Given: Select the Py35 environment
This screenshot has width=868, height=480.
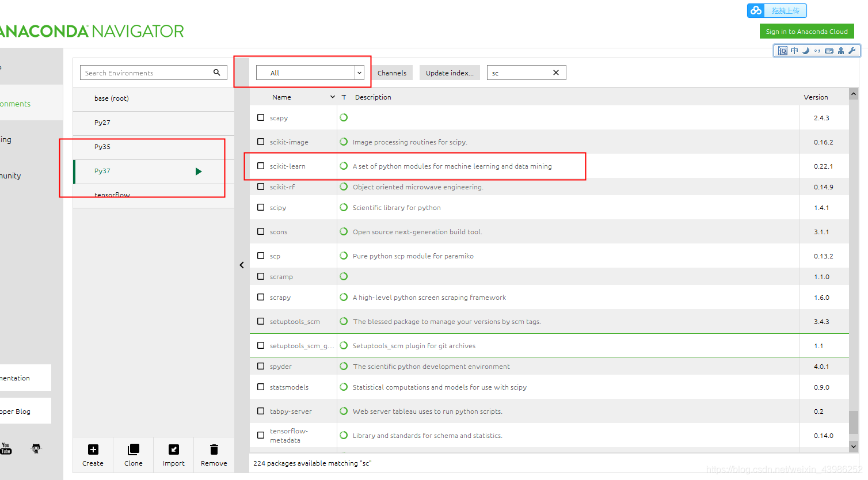Looking at the screenshot, I should click(x=154, y=147).
